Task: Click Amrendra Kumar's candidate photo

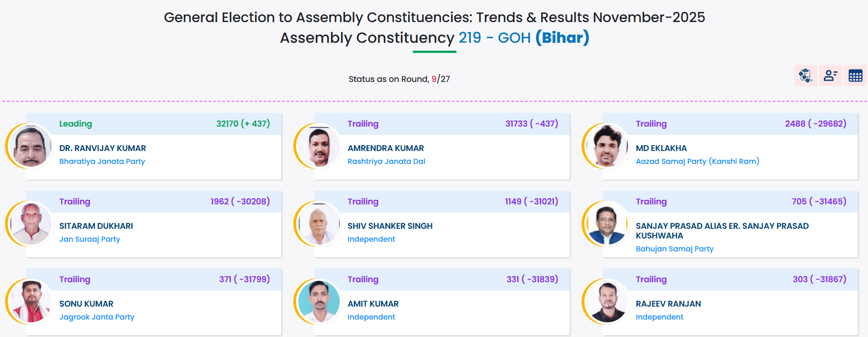Action: point(319,146)
